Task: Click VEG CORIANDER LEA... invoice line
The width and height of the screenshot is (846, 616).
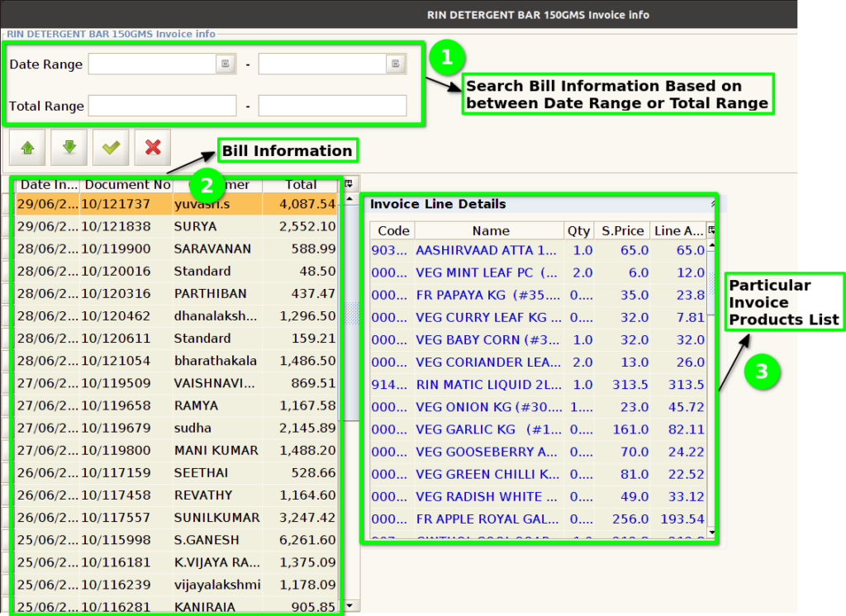Action: [x=538, y=362]
